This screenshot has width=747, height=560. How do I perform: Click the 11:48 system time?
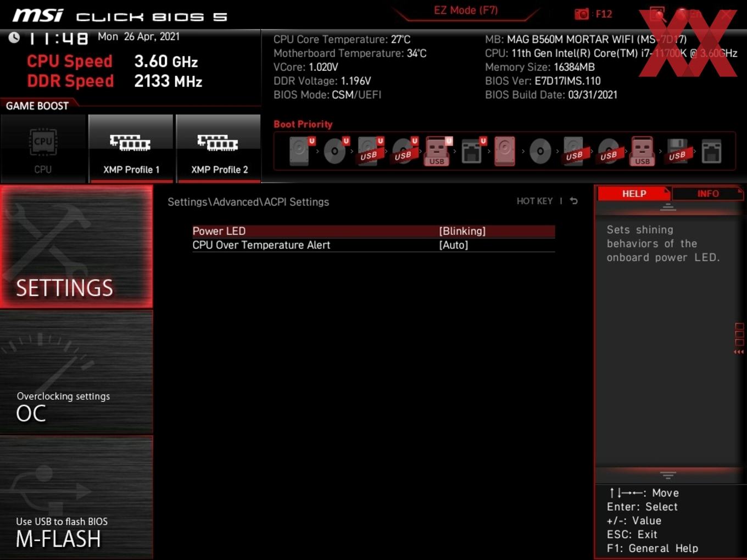[58, 38]
